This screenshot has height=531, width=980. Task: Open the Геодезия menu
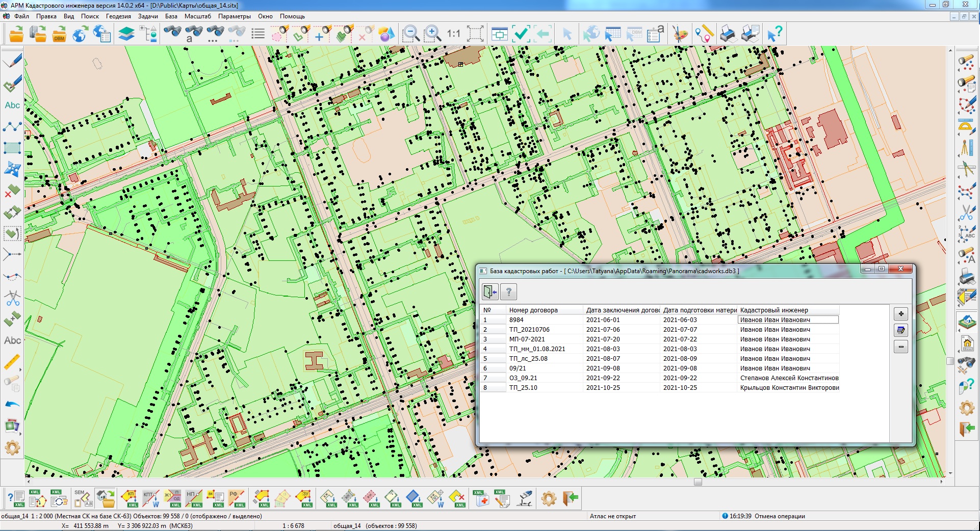[118, 16]
